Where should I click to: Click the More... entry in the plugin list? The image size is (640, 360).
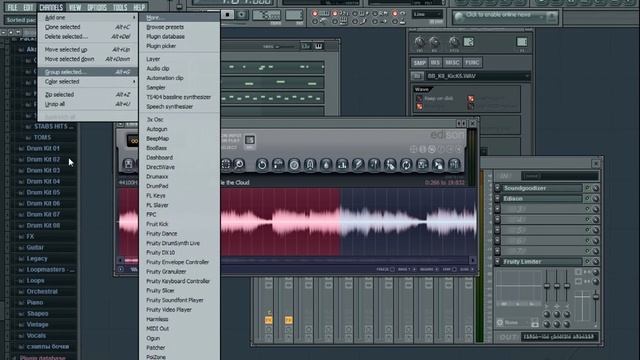[x=179, y=18]
